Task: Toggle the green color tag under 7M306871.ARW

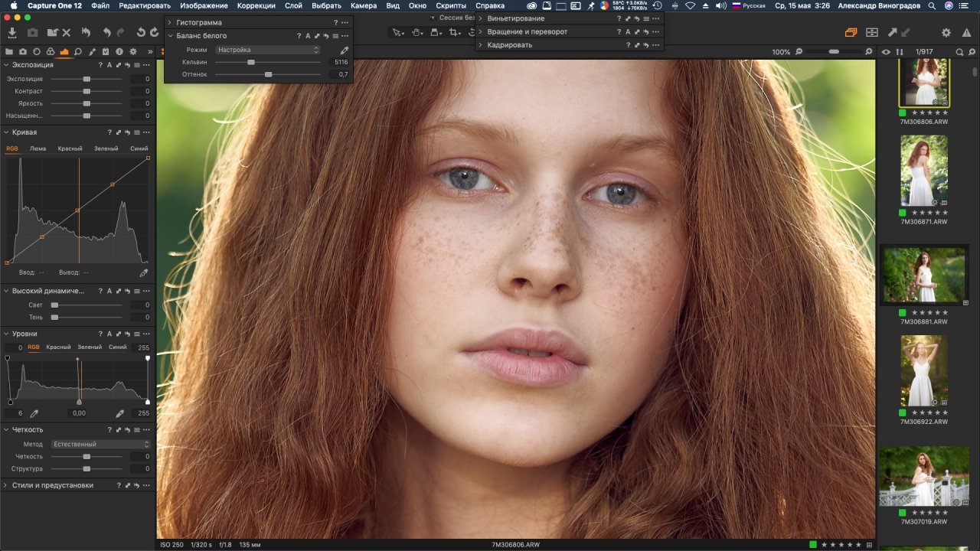Action: (x=903, y=213)
